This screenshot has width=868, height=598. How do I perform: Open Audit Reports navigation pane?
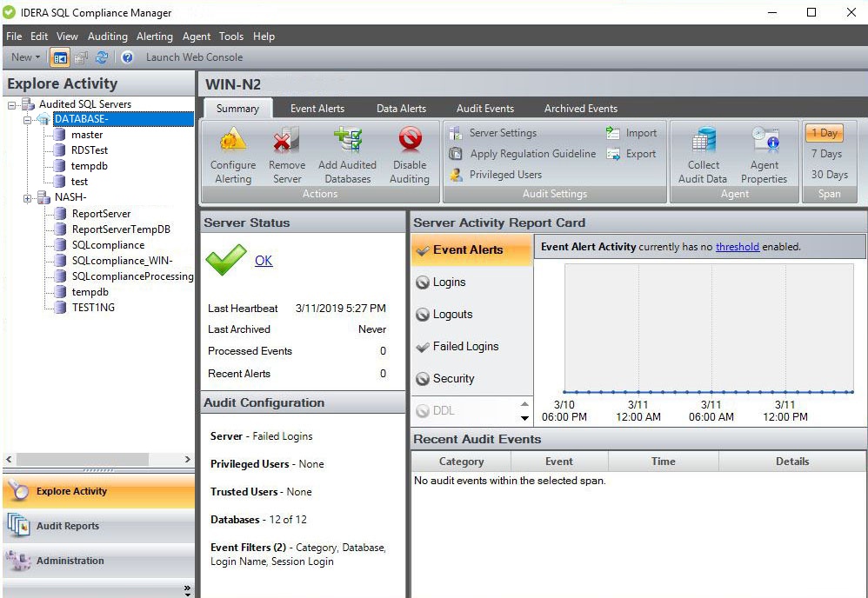(98, 526)
